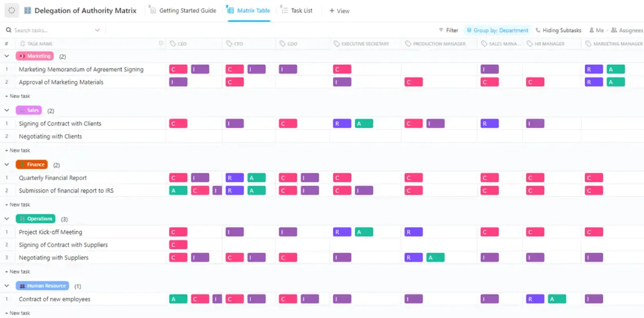Click the Hiding Subtasks branch icon

tap(538, 30)
